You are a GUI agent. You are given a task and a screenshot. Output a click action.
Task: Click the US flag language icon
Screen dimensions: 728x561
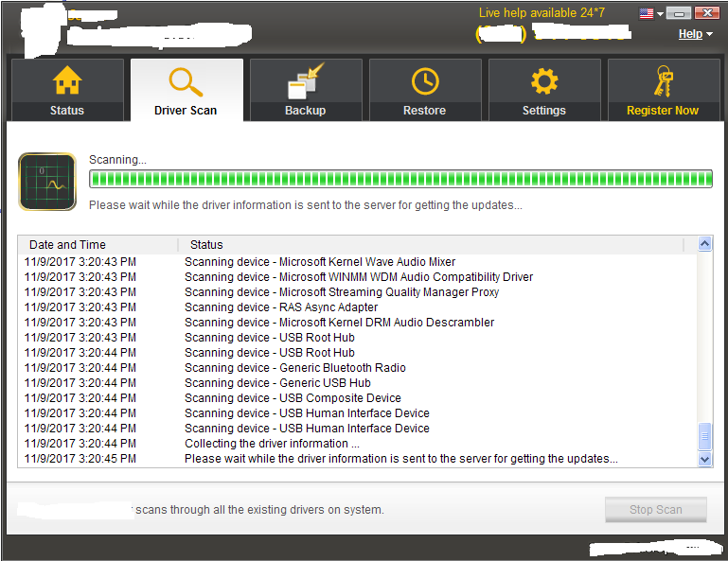click(647, 13)
